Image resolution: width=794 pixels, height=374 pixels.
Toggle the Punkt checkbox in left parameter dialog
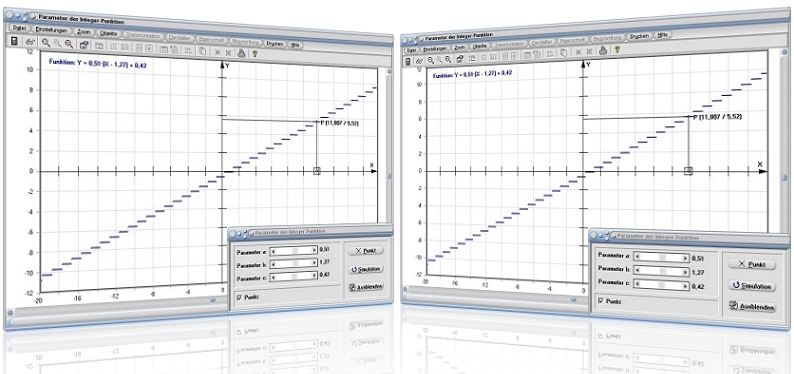click(x=239, y=297)
